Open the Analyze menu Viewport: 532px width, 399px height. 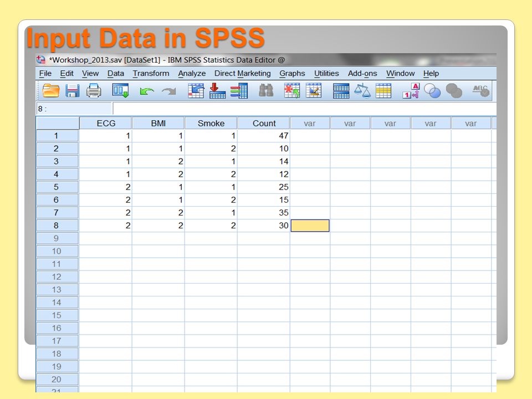coord(192,73)
